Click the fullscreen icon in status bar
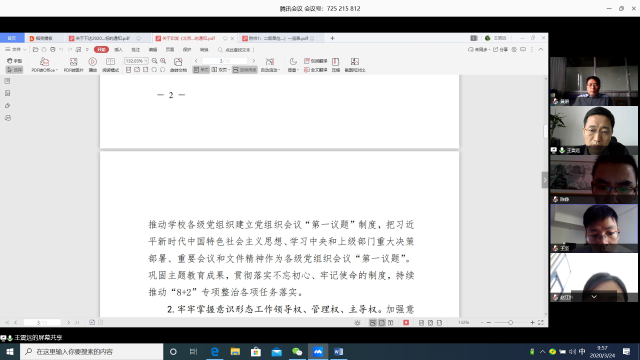The width and height of the screenshot is (640, 360). tap(541, 322)
